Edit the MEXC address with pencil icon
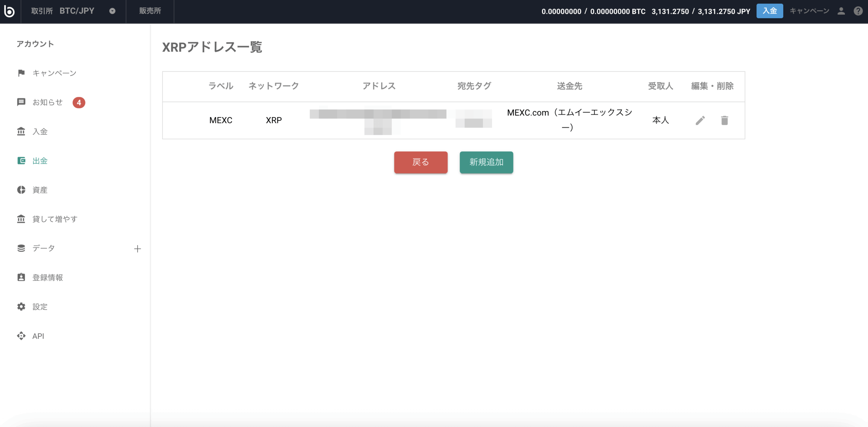Image resolution: width=868 pixels, height=427 pixels. tap(700, 120)
